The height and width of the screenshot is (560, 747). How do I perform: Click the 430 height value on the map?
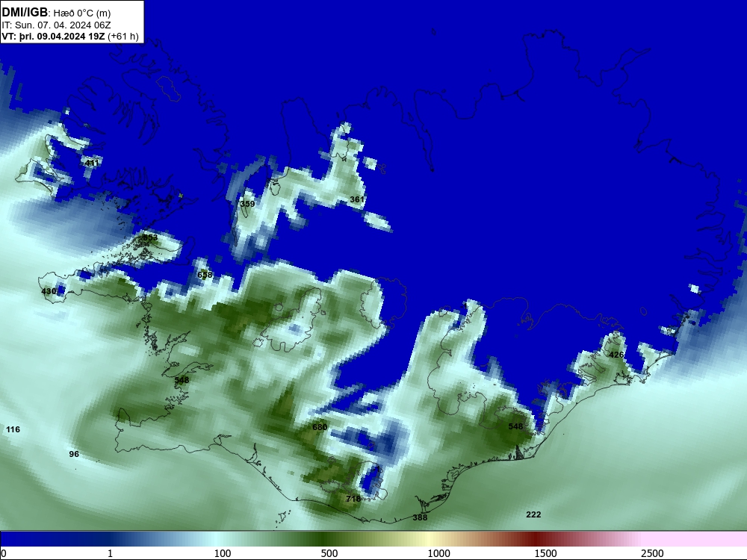(x=49, y=291)
